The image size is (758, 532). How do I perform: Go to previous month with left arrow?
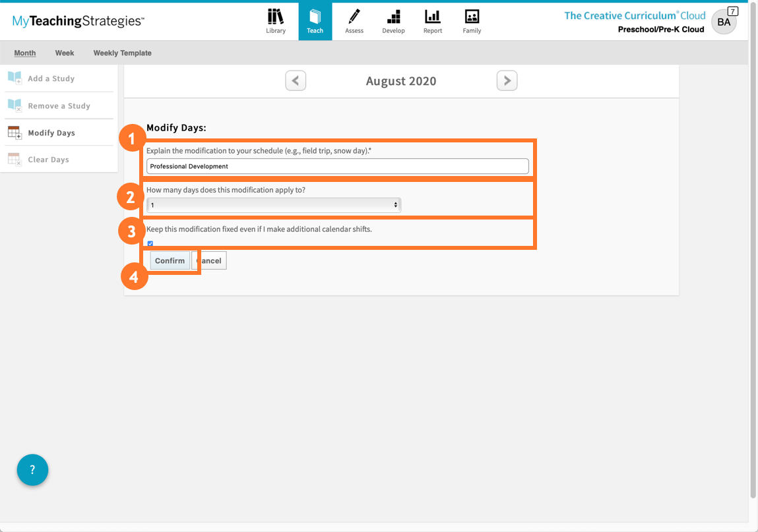(296, 80)
